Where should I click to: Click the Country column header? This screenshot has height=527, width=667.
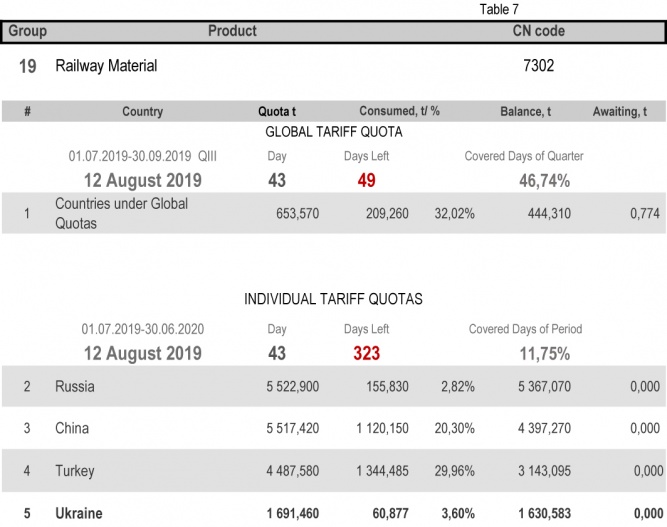coord(142,112)
